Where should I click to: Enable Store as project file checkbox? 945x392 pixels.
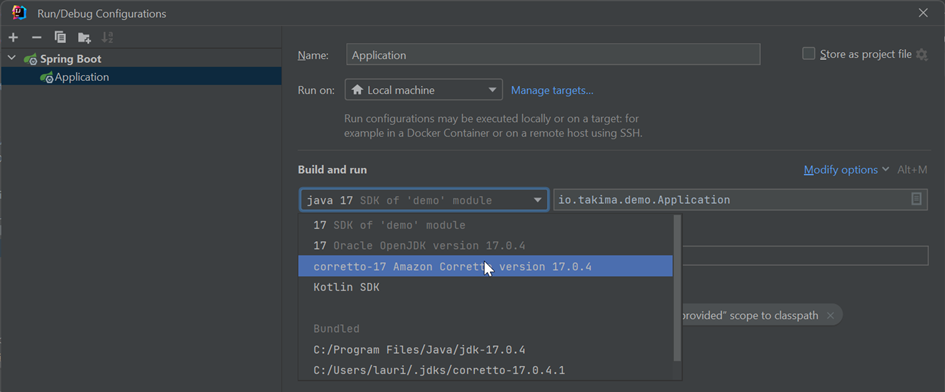[809, 54]
